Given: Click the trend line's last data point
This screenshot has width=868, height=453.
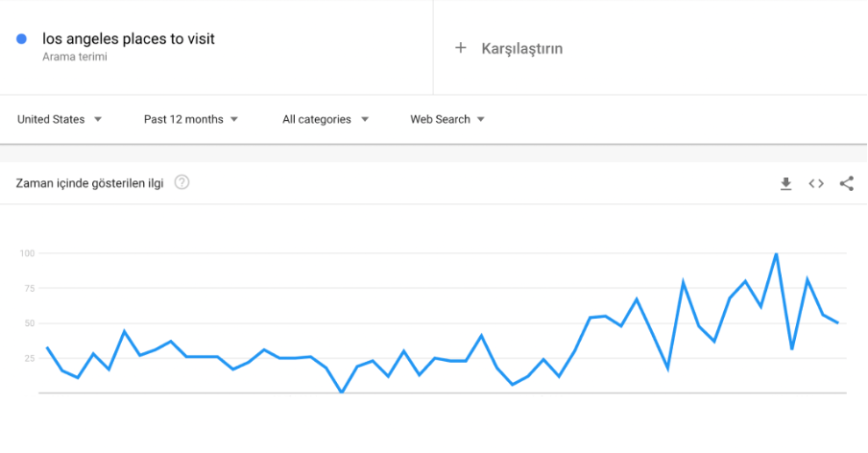Looking at the screenshot, I should [837, 322].
